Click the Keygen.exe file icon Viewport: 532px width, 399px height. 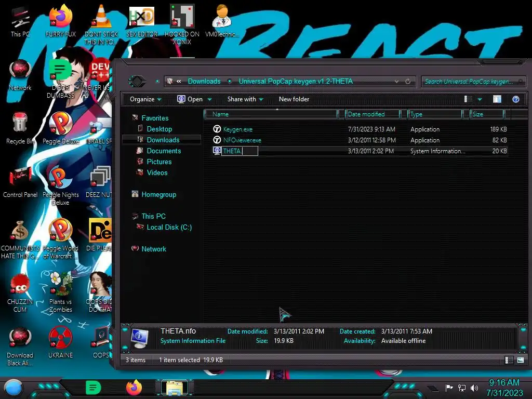[x=217, y=129]
